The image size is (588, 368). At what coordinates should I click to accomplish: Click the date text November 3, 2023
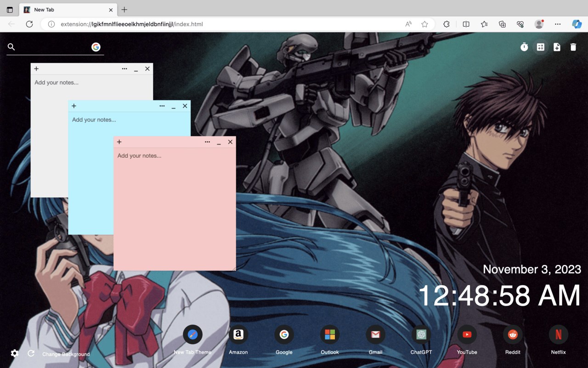[532, 270]
